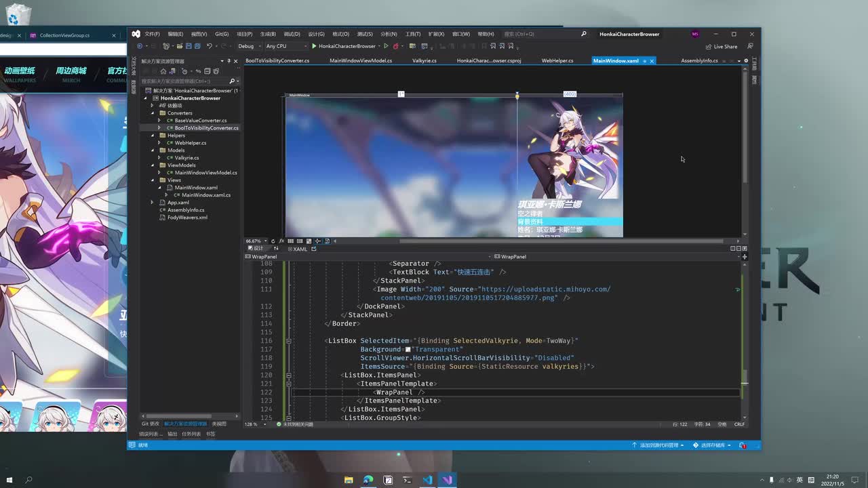Click the Hot Reload flame icon
The width and height of the screenshot is (868, 488).
[395, 46]
